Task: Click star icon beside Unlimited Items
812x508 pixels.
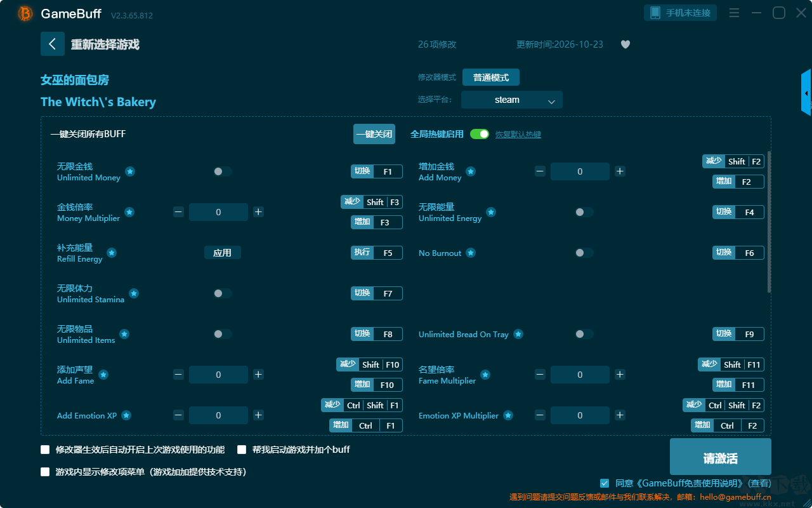Action: [x=124, y=334]
